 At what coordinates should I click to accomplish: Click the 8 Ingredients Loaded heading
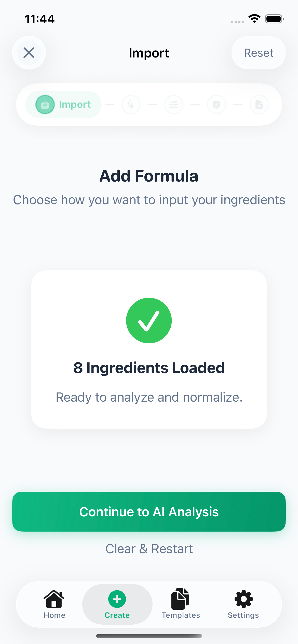point(149,368)
